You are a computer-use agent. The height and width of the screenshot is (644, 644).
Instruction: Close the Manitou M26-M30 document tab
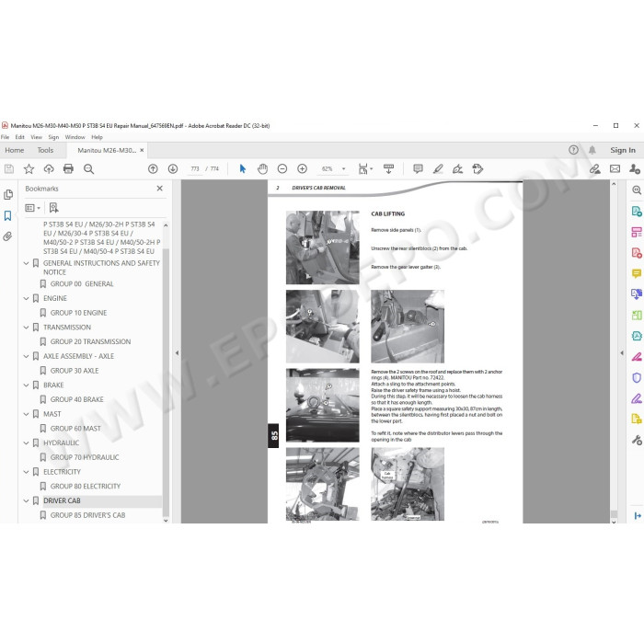pyautogui.click(x=142, y=150)
